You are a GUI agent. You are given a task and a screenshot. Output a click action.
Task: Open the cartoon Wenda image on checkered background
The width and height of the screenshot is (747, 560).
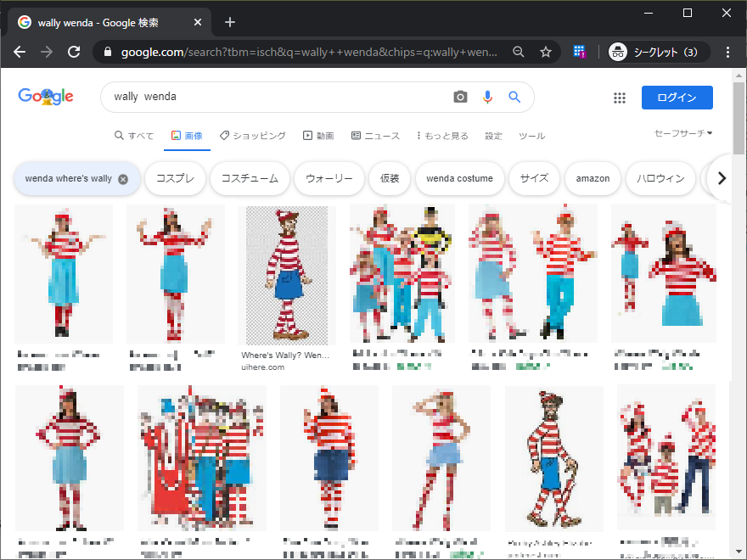point(287,275)
